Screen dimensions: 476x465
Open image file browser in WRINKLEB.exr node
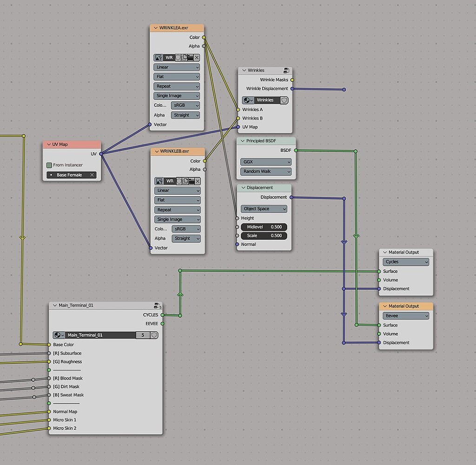[191, 181]
